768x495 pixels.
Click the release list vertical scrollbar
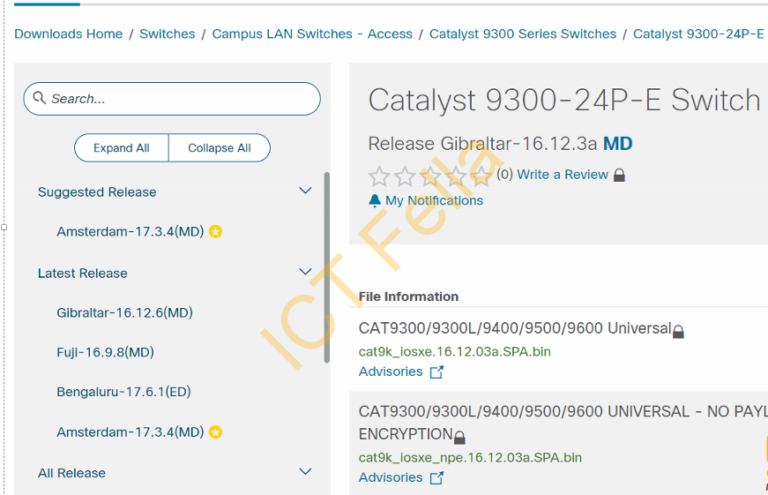(327, 267)
